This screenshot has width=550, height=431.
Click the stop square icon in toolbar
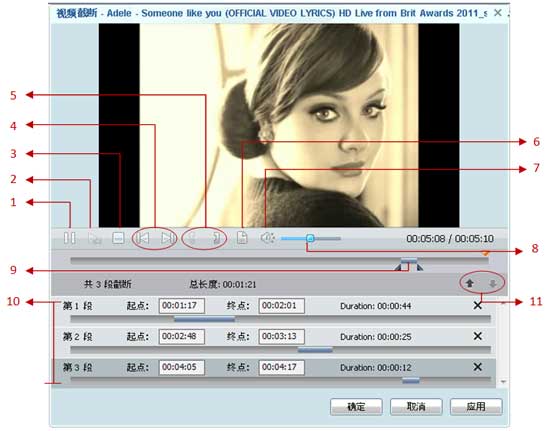pos(118,238)
